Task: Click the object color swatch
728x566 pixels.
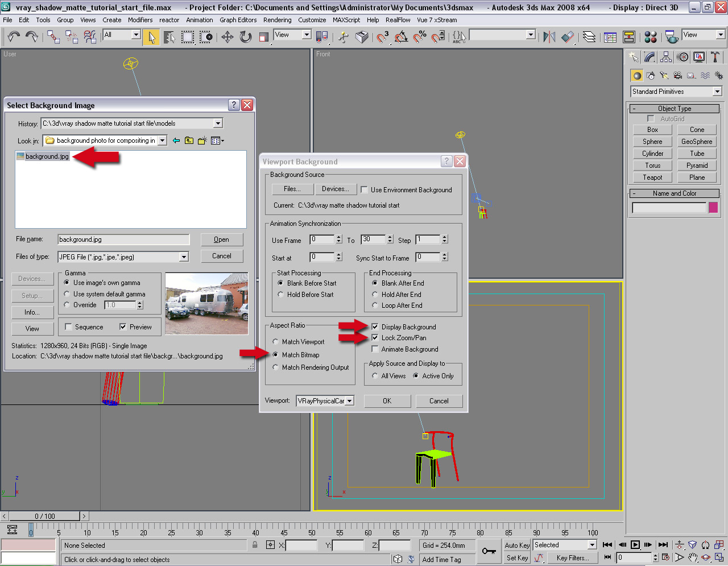Action: (x=714, y=208)
